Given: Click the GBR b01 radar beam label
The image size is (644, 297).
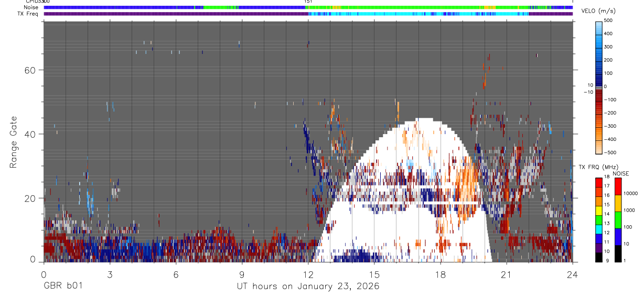Looking at the screenshot, I should [x=62, y=286].
